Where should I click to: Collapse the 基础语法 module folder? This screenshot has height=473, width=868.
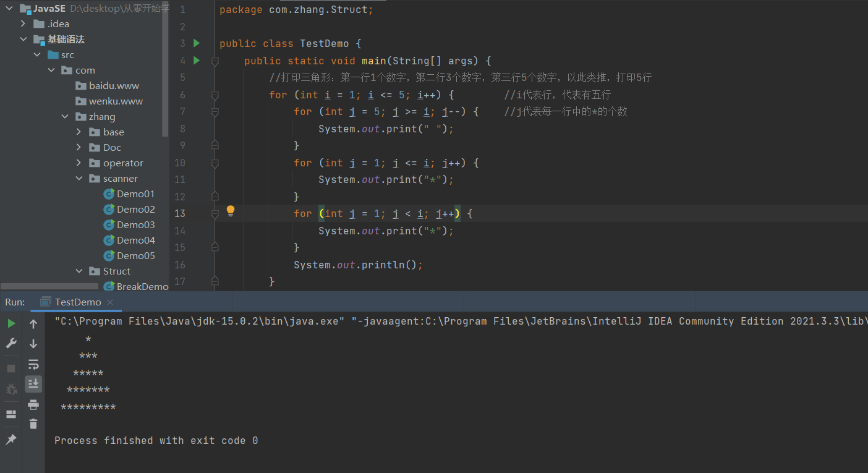tap(23, 39)
